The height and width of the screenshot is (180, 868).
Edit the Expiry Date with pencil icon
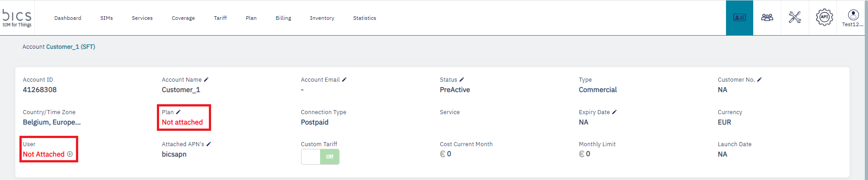pyautogui.click(x=614, y=112)
